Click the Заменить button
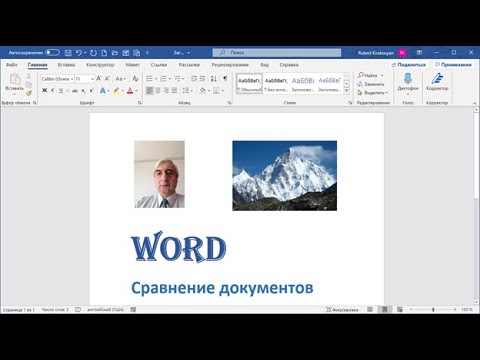The image size is (480, 360). coord(371,84)
